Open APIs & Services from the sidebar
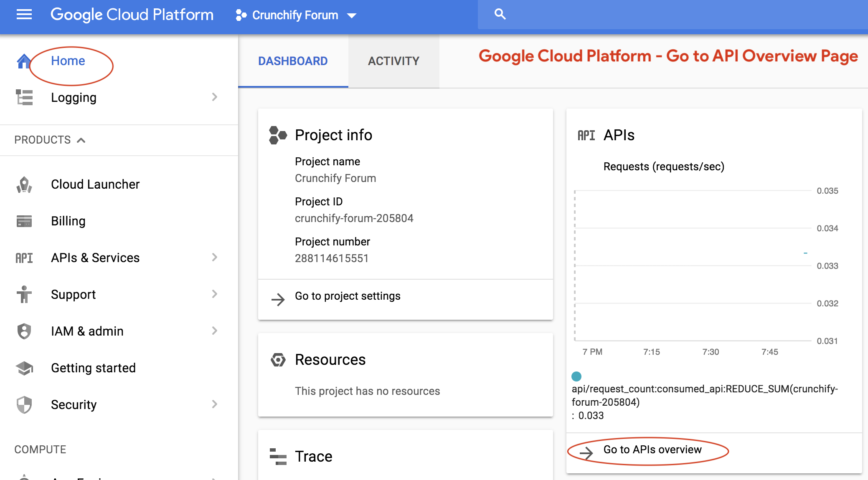Screen dimensions: 868x480 pos(95,258)
